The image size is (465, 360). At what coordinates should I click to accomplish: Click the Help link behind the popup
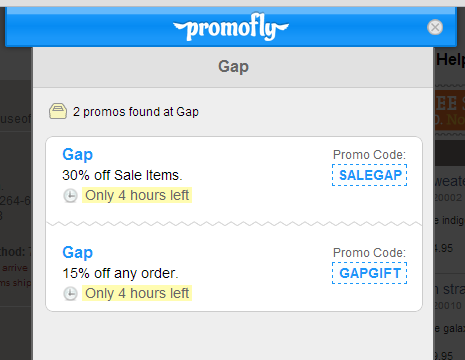pyautogui.click(x=451, y=60)
